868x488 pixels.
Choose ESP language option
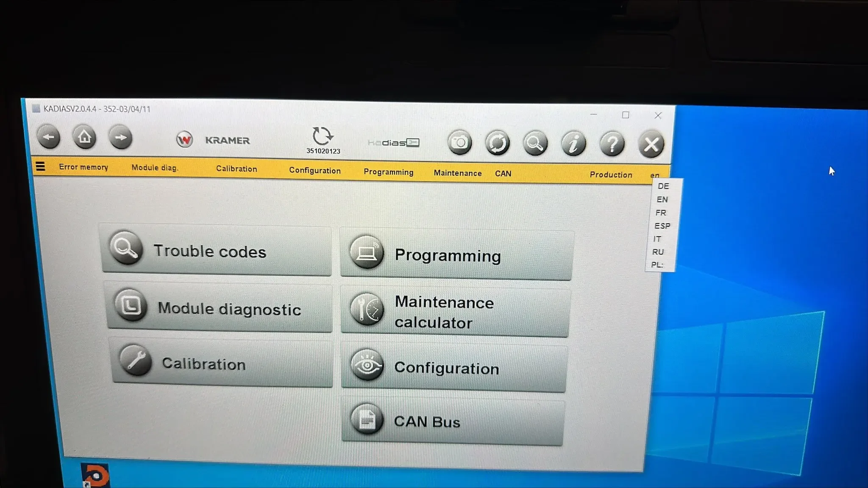click(662, 226)
